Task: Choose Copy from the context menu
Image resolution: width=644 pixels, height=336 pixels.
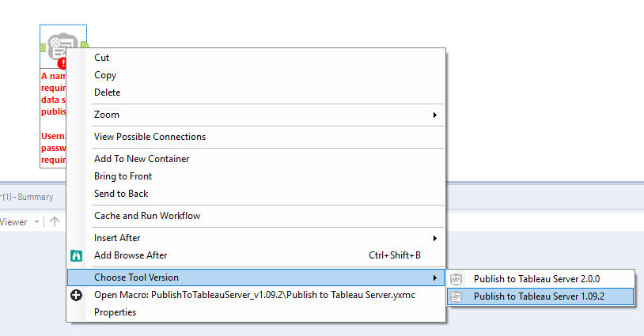Action: pos(256,75)
